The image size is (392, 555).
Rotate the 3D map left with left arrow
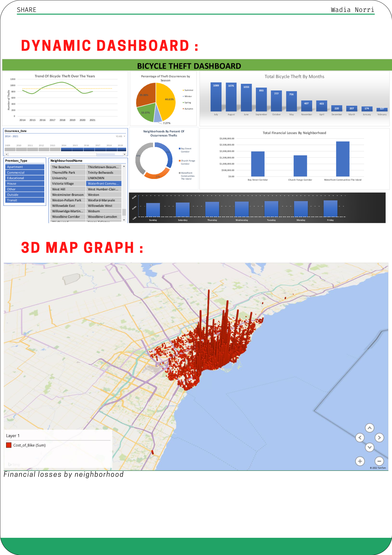click(x=360, y=438)
